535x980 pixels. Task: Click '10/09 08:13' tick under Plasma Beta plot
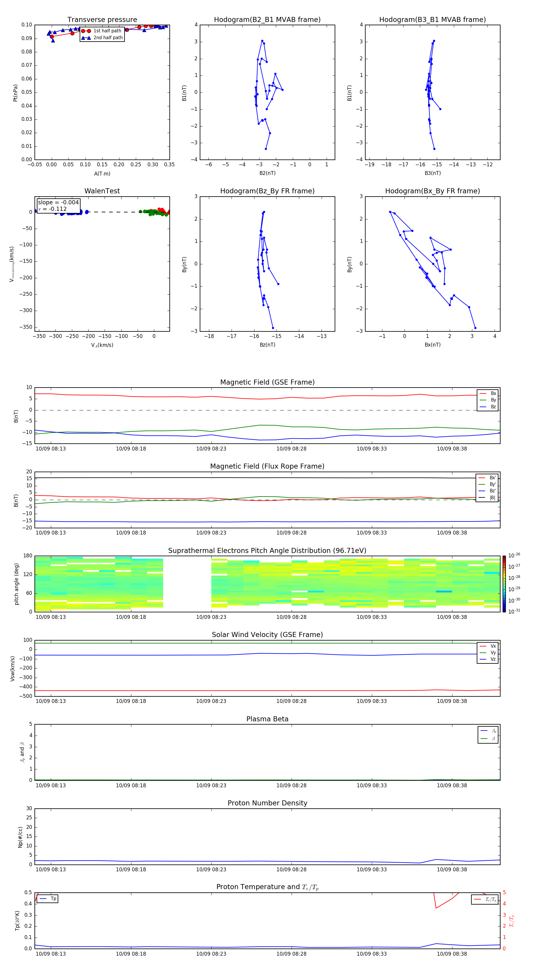(x=51, y=785)
